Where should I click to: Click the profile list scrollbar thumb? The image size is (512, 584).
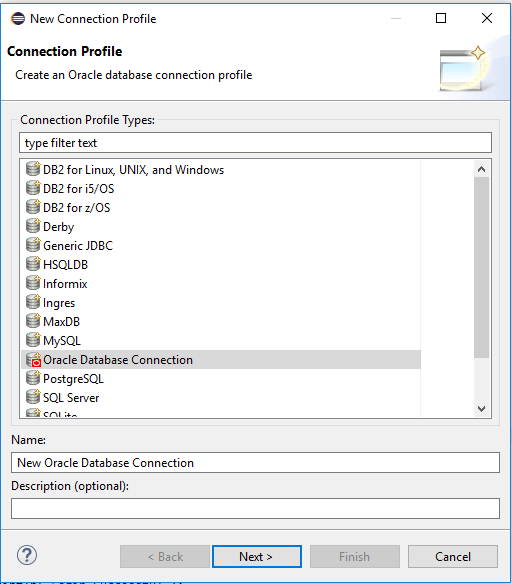(481, 267)
